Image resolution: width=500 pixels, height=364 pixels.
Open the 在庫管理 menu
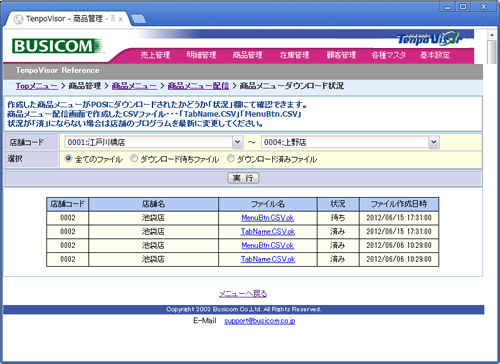294,55
